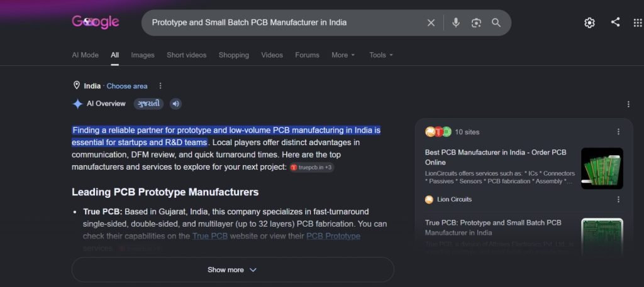Click Choose area link
The width and height of the screenshot is (644, 287).
[127, 86]
